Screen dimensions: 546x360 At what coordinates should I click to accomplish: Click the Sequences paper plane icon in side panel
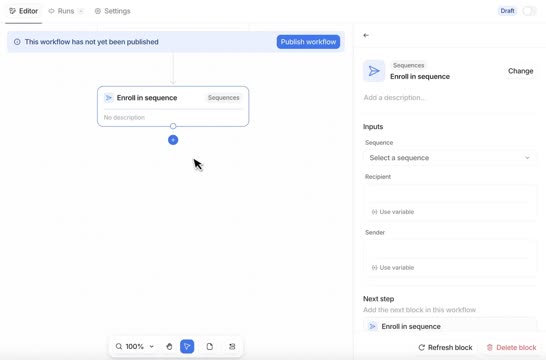point(374,71)
